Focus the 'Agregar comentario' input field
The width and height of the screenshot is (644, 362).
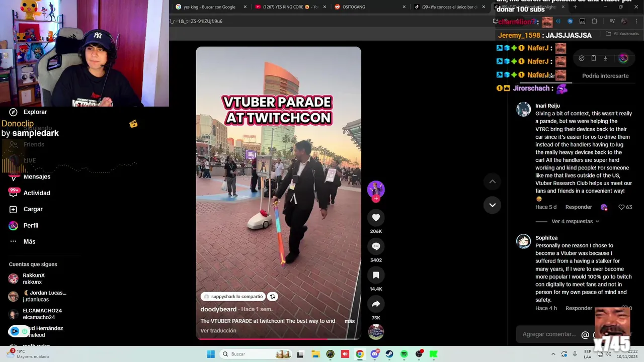tap(548, 334)
